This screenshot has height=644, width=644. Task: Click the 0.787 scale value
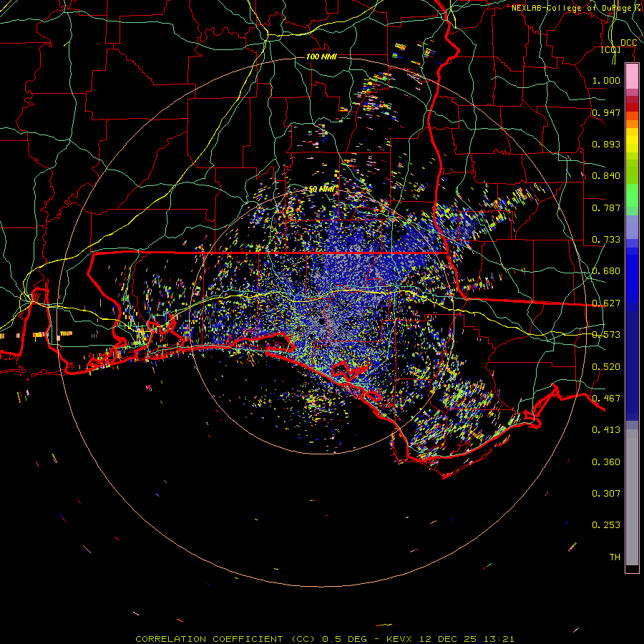606,208
